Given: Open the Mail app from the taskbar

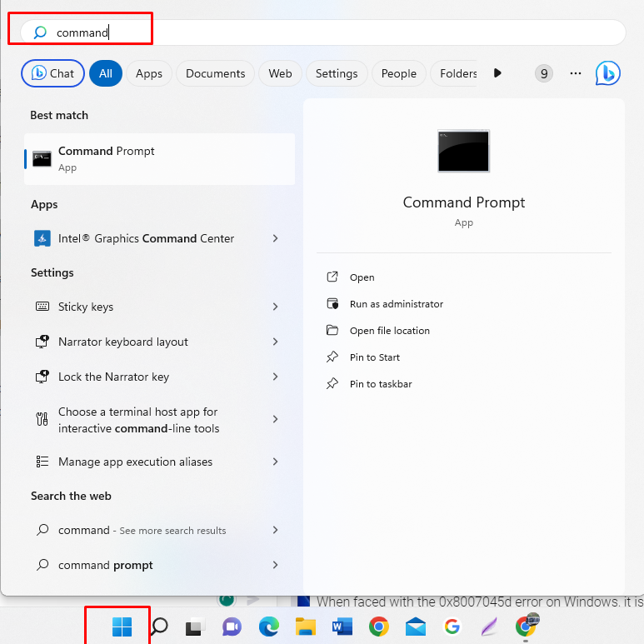Looking at the screenshot, I should coord(415,627).
